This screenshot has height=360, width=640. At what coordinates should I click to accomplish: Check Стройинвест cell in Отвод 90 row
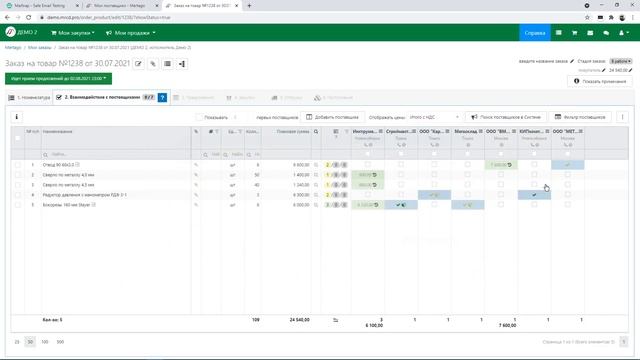401,164
